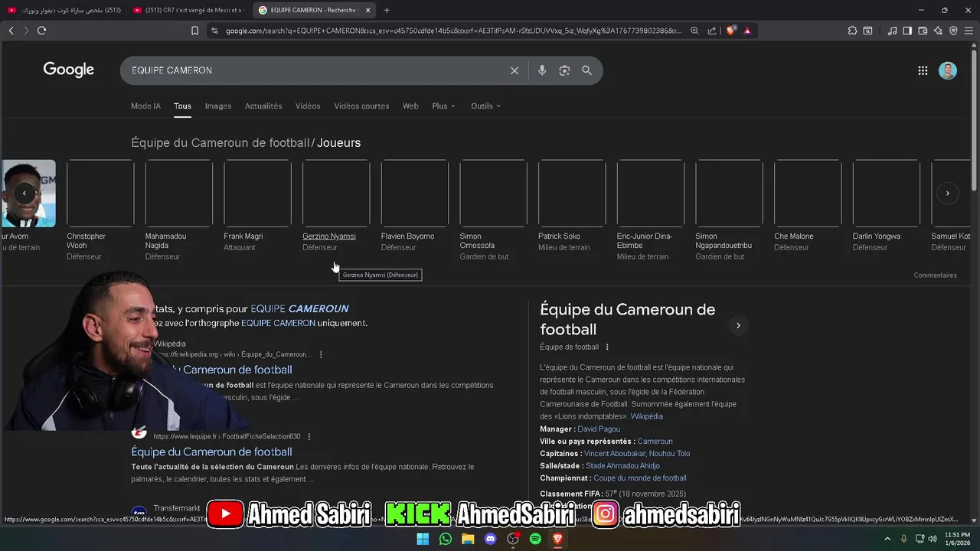The width and height of the screenshot is (980, 551).
Task: Open the Leo AI sparkle icon
Action: (938, 31)
